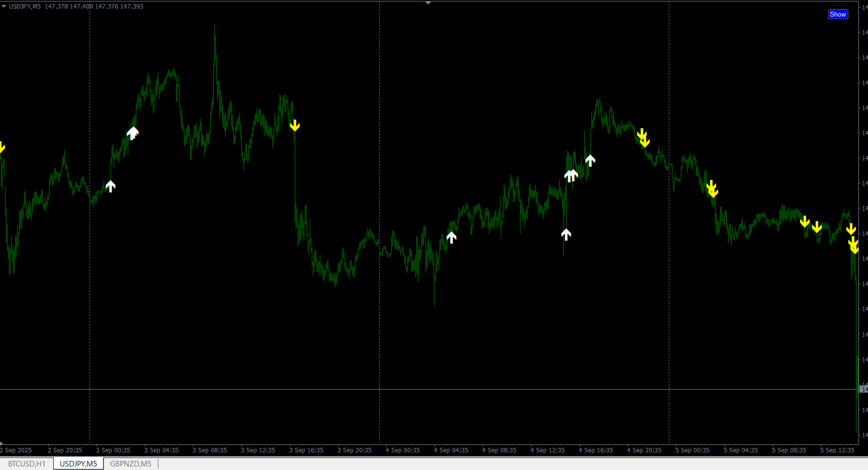Image resolution: width=868 pixels, height=470 pixels.
Task: Select the USDJPY,M5 chart tab
Action: [x=78, y=464]
